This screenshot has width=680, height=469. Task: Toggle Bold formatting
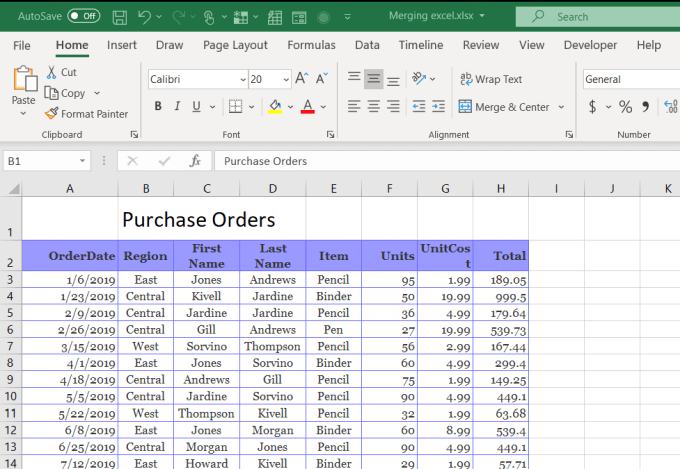pyautogui.click(x=158, y=107)
